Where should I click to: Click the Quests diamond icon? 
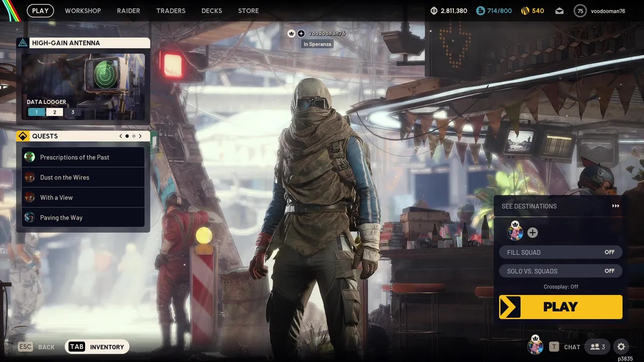pos(23,136)
